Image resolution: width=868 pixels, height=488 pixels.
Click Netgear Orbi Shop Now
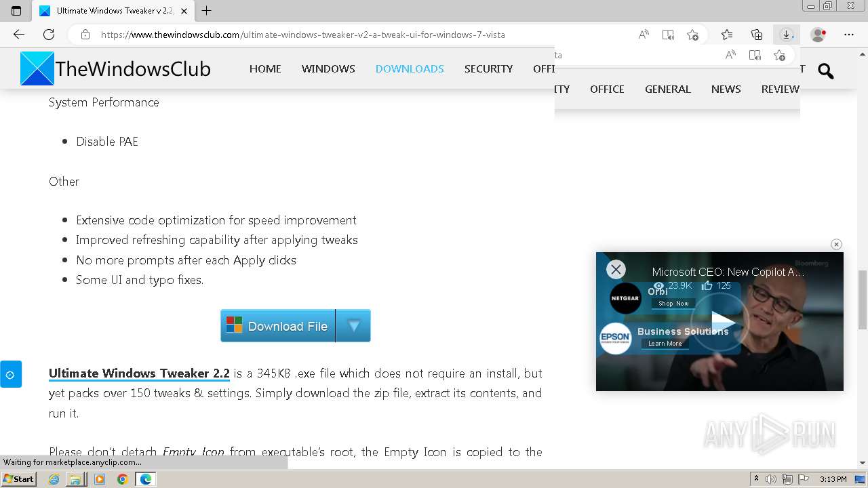click(x=673, y=304)
